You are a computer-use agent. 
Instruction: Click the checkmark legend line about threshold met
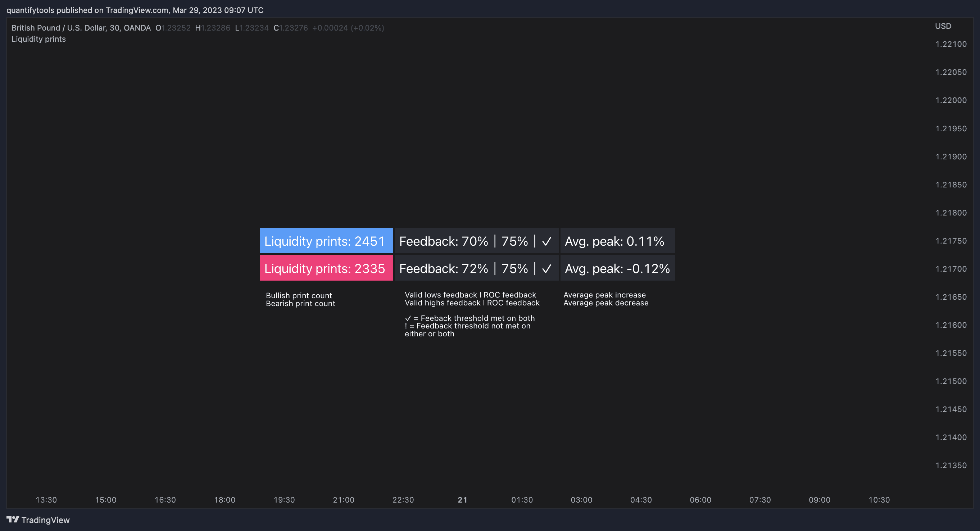(469, 318)
